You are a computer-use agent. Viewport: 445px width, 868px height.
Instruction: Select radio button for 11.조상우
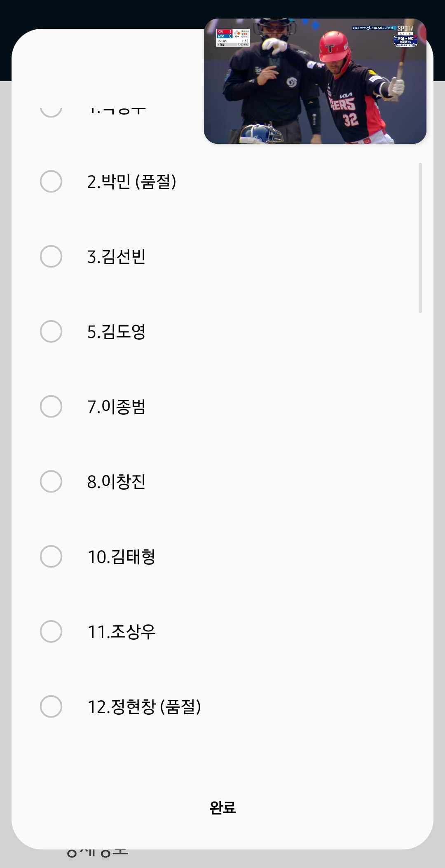click(51, 631)
